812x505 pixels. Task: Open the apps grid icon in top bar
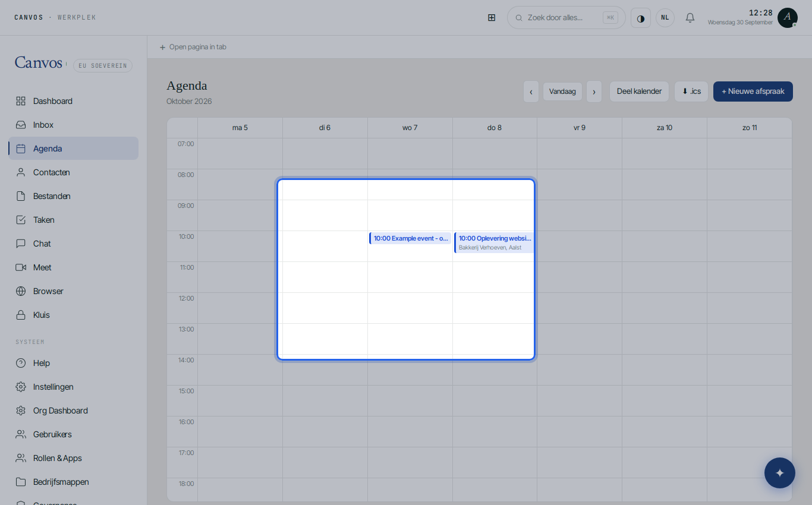click(492, 18)
